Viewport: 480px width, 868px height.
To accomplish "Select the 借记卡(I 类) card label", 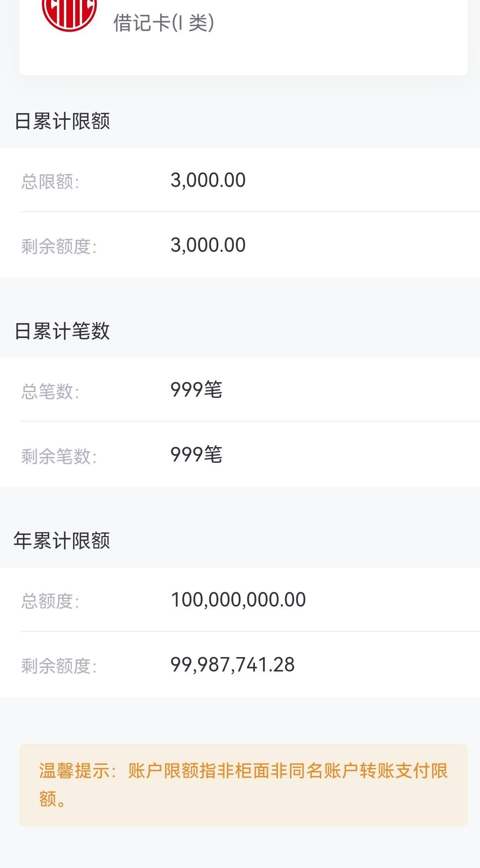I will tap(163, 23).
